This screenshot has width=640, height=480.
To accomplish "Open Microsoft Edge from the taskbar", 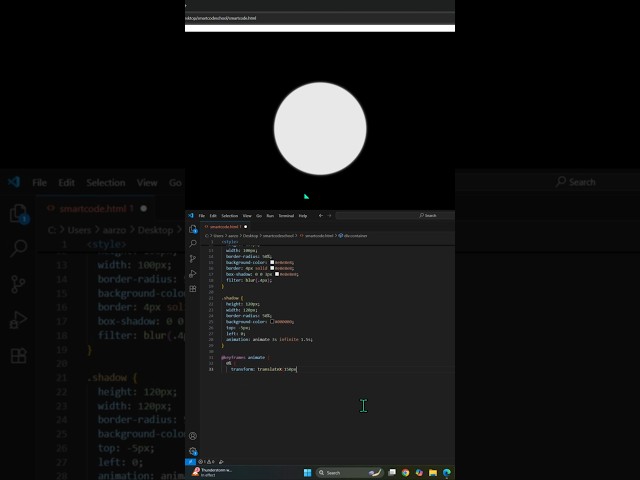I will [x=447, y=473].
